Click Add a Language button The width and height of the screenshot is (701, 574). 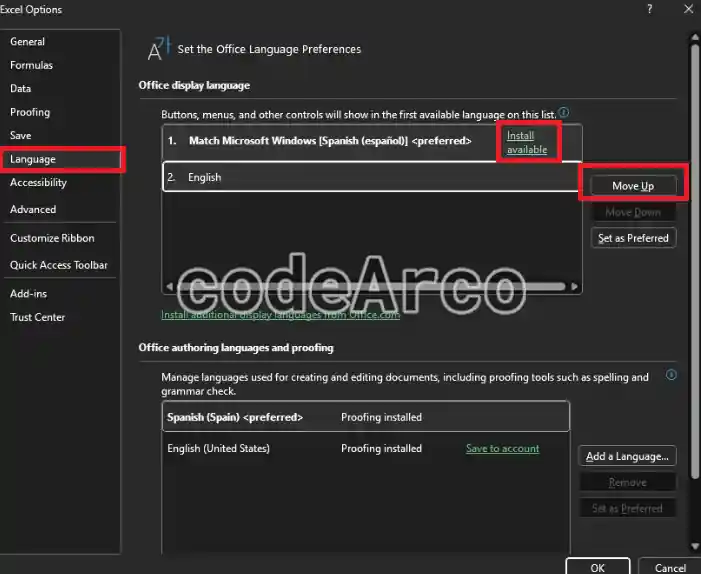627,456
